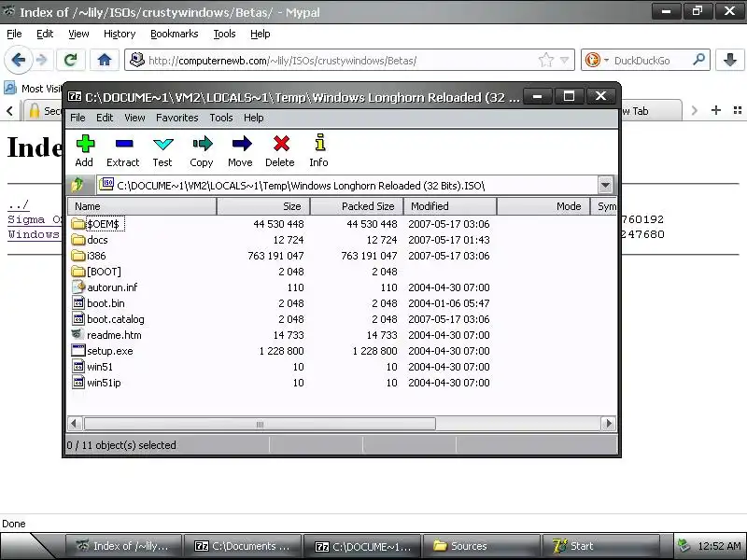The height and width of the screenshot is (560, 747).
Task: Go up one folder level in 7-Zip
Action: pos(78,185)
